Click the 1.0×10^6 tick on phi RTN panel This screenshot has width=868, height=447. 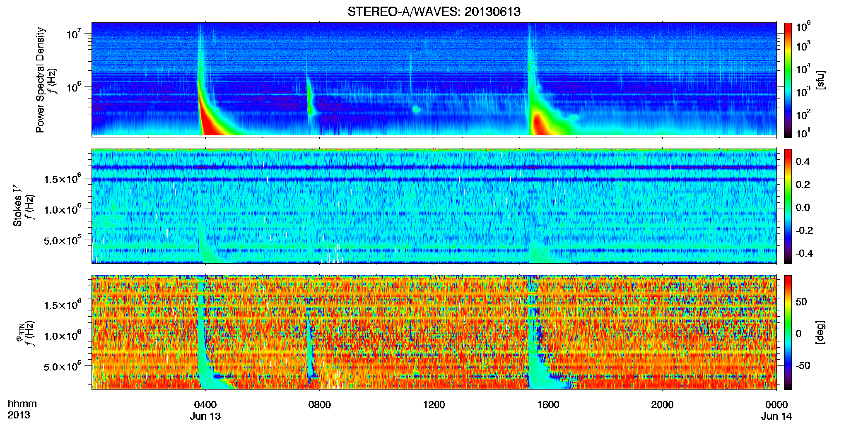(62, 336)
